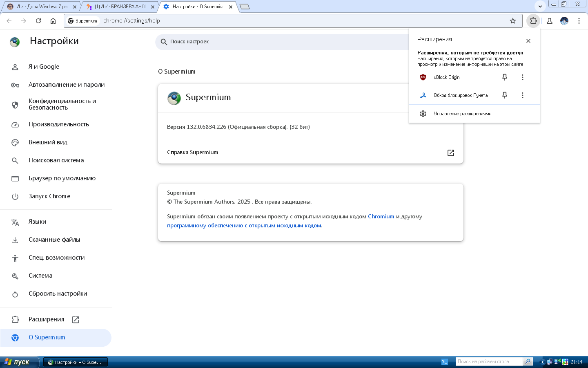Go to Спец. возможности settings
This screenshot has height=368, width=588.
pos(56,258)
